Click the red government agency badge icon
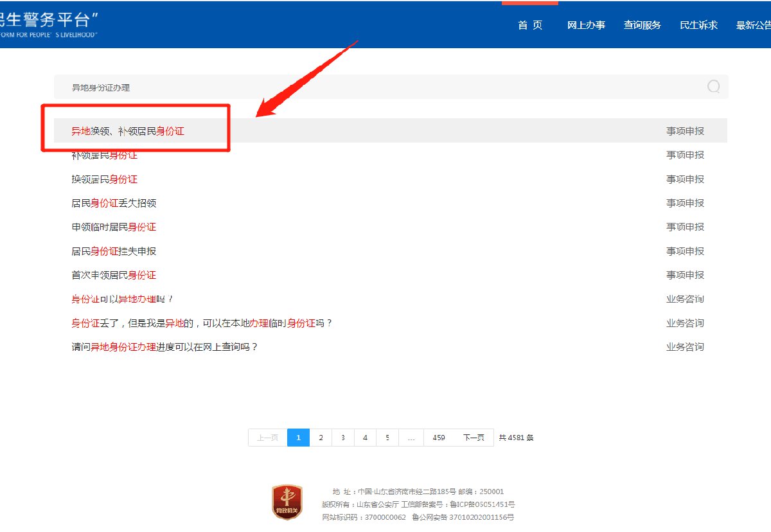The width and height of the screenshot is (771, 532). (287, 502)
